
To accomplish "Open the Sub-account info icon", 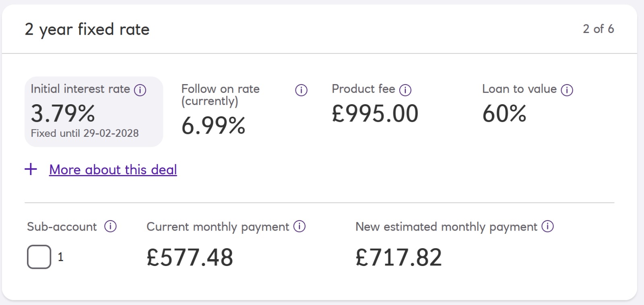I will [x=110, y=227].
